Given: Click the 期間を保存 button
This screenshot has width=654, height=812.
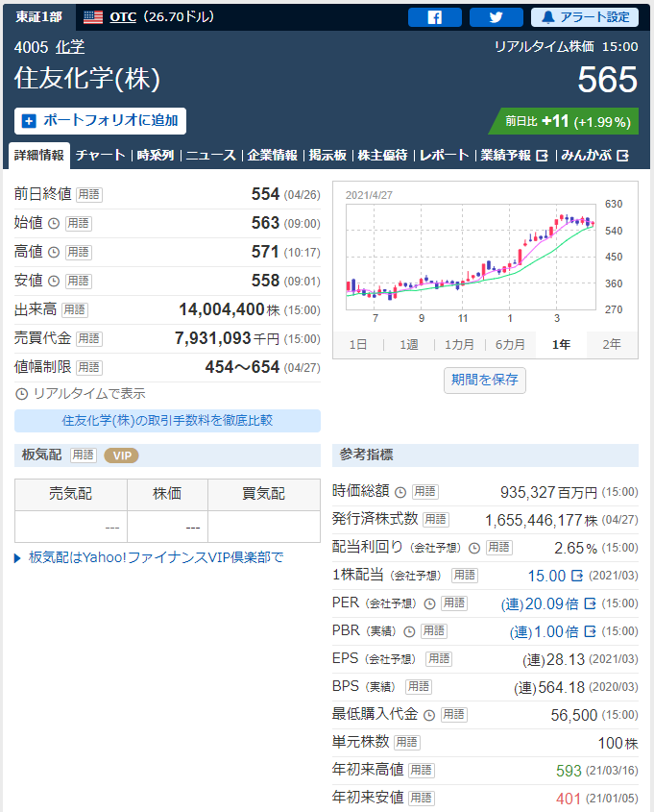Looking at the screenshot, I should (485, 381).
